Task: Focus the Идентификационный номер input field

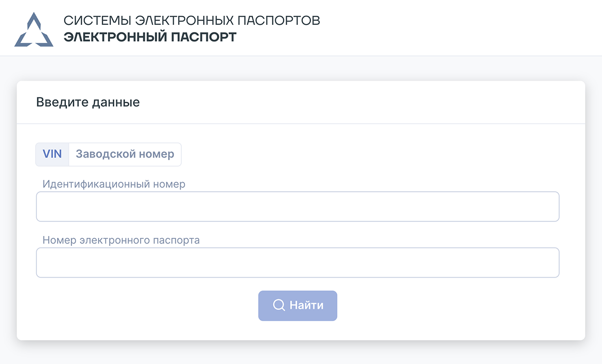Action: click(x=298, y=206)
